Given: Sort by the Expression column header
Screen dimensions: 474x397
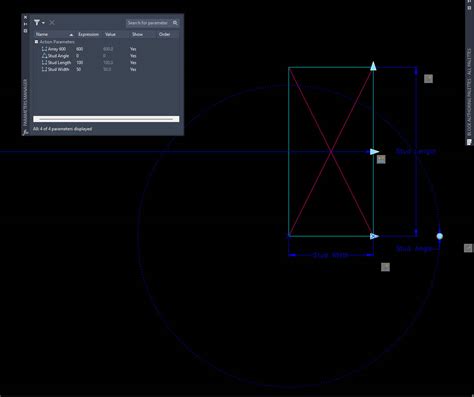Looking at the screenshot, I should [88, 34].
